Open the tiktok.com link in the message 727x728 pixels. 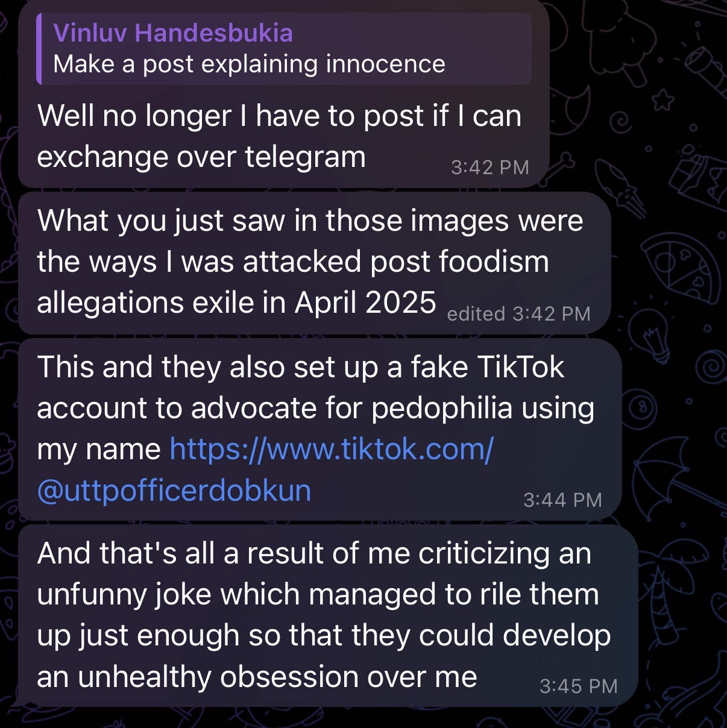point(332,449)
